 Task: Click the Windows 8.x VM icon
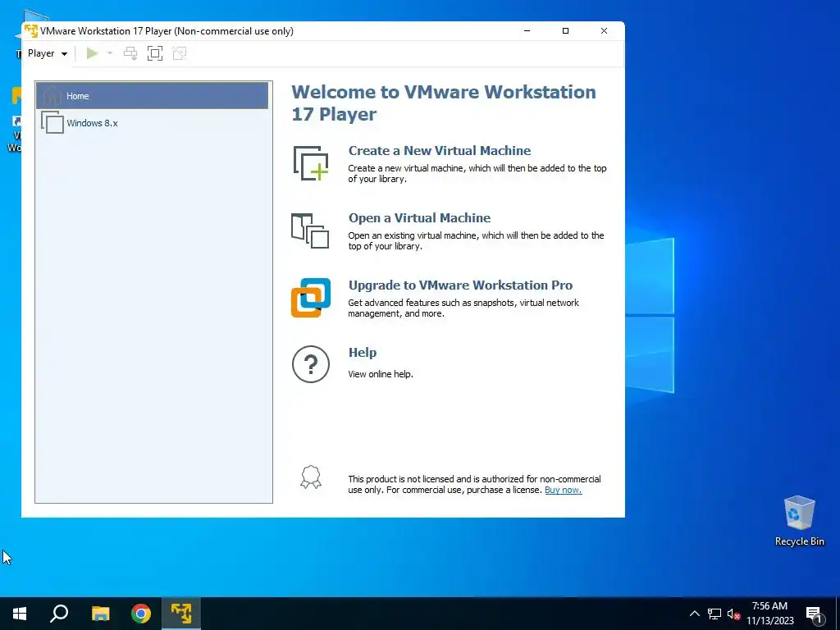[x=52, y=122]
